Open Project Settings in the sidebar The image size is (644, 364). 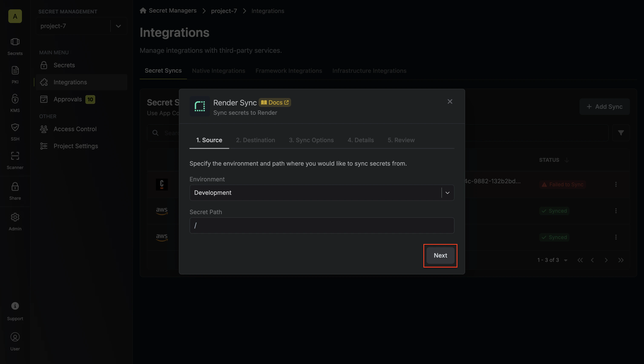tap(82, 146)
